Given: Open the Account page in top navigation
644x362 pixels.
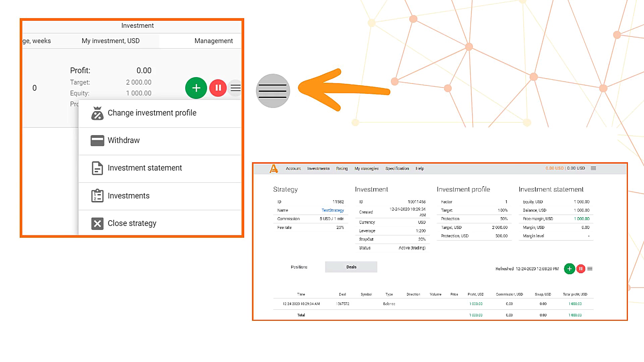Looking at the screenshot, I should [293, 169].
